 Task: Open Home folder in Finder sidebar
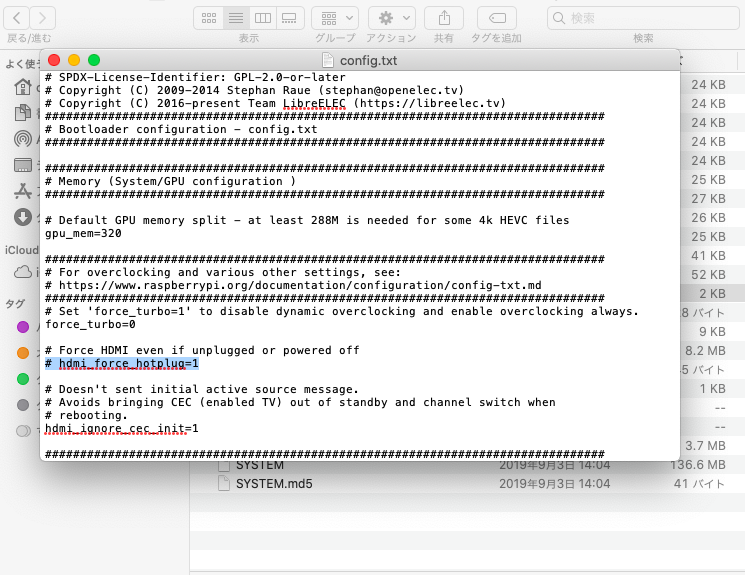(22, 87)
